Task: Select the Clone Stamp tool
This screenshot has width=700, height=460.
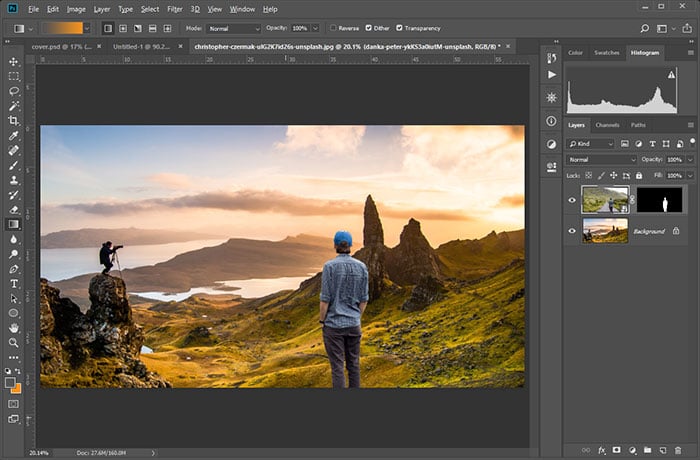Action: [13, 180]
